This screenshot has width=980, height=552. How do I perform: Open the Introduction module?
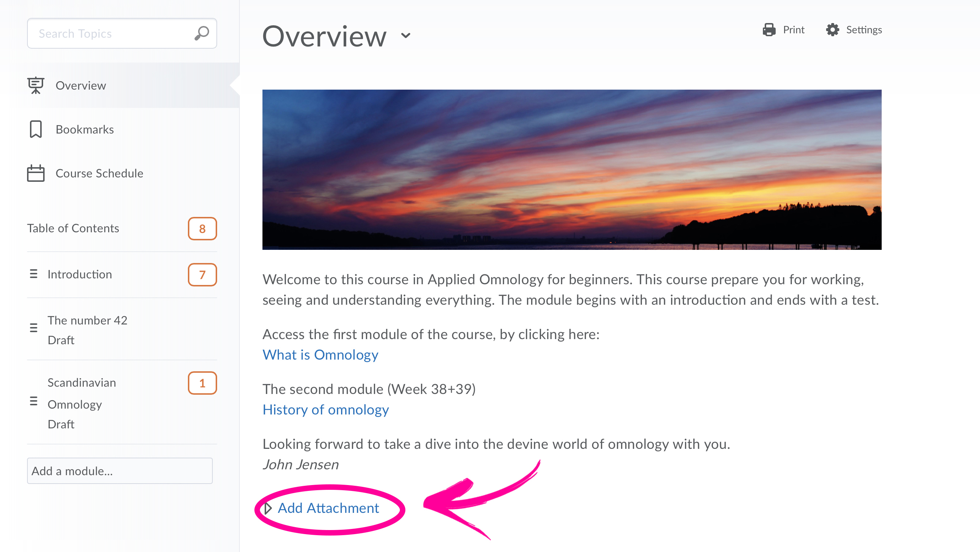click(80, 274)
